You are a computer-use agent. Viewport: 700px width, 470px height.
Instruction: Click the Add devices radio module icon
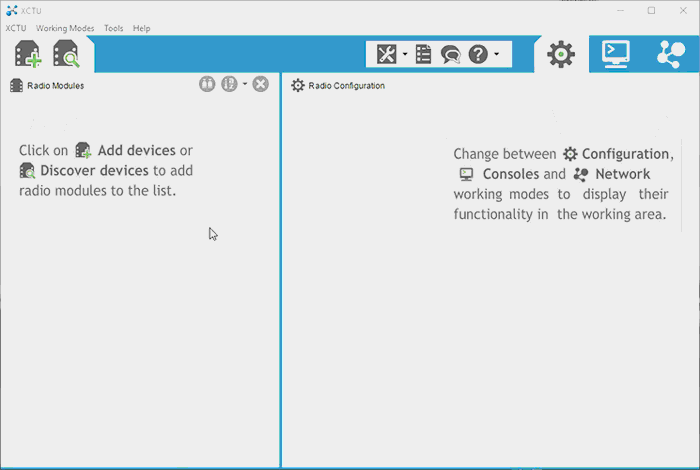28,54
